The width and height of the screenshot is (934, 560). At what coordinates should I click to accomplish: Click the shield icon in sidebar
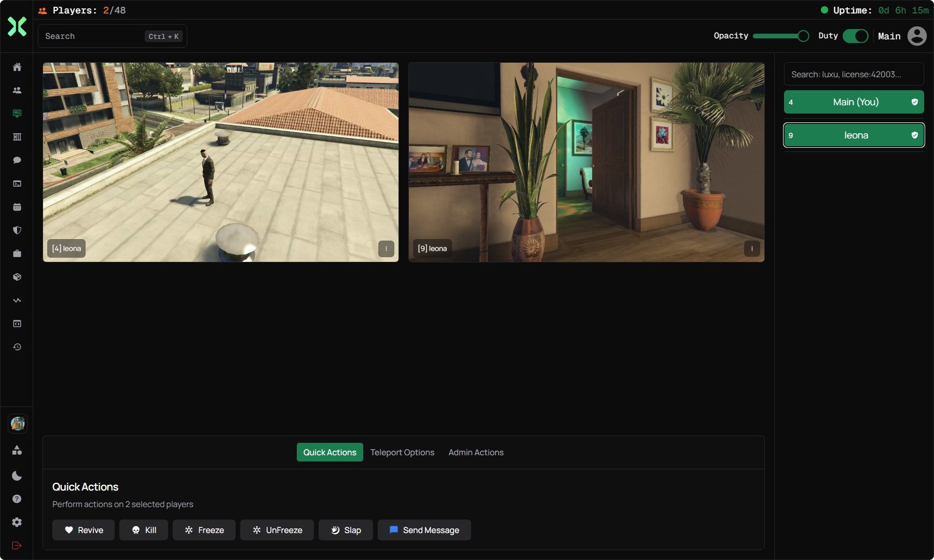17,230
